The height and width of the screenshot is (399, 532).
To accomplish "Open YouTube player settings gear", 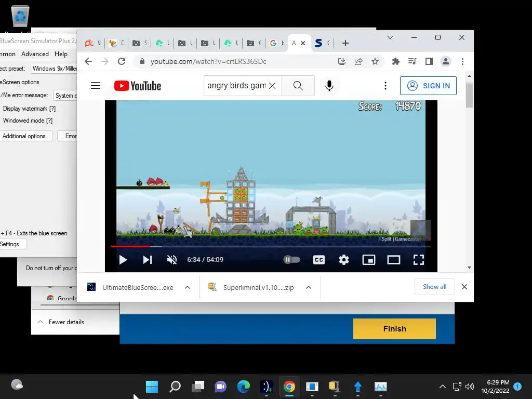I will coord(344,260).
